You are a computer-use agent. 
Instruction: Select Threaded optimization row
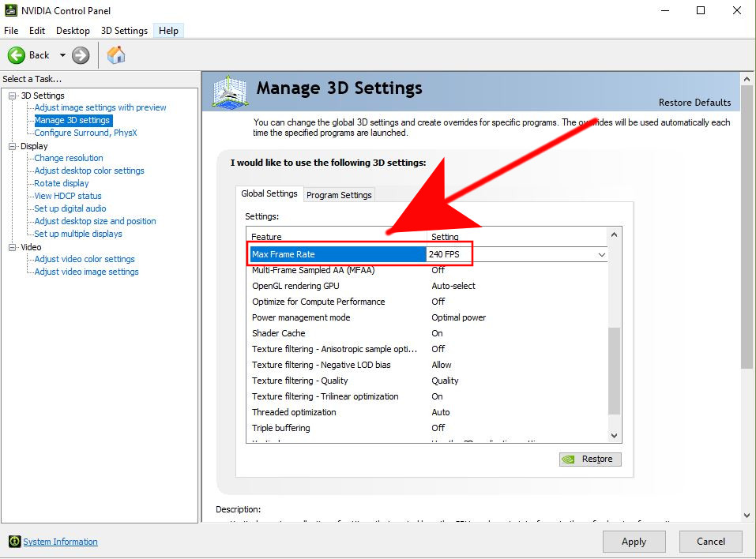tap(429, 412)
